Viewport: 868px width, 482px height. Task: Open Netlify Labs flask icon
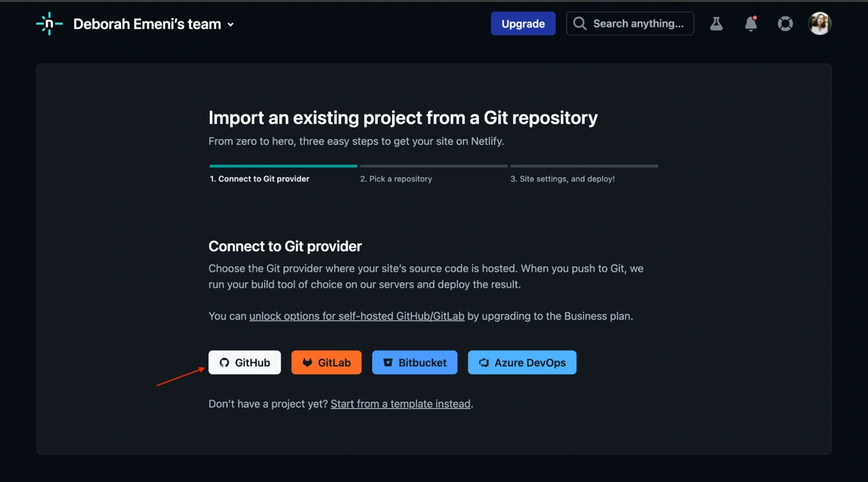[716, 24]
